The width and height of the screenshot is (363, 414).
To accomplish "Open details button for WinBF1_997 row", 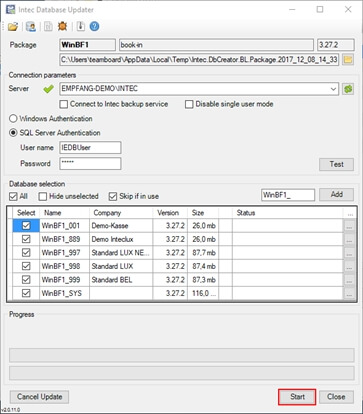I will (x=349, y=253).
